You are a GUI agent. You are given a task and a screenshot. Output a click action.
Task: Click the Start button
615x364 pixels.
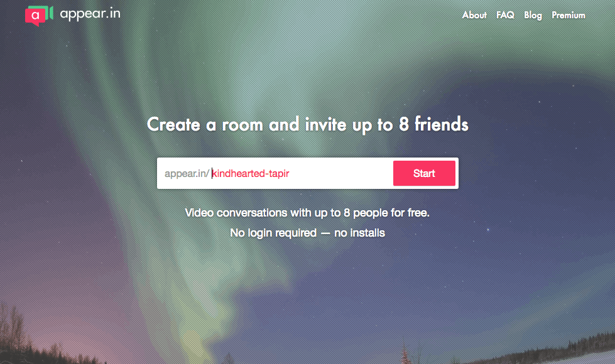425,173
